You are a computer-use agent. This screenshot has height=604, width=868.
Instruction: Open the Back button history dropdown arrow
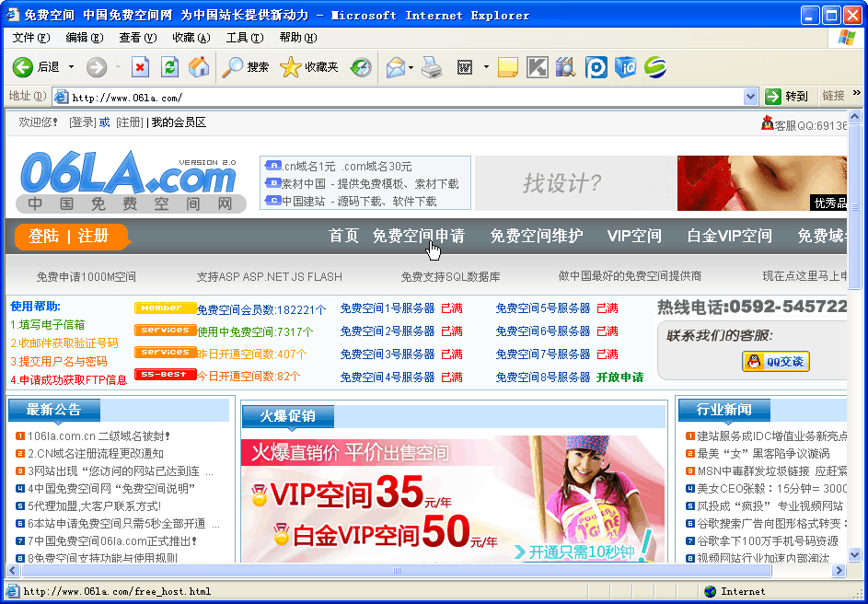tap(70, 67)
